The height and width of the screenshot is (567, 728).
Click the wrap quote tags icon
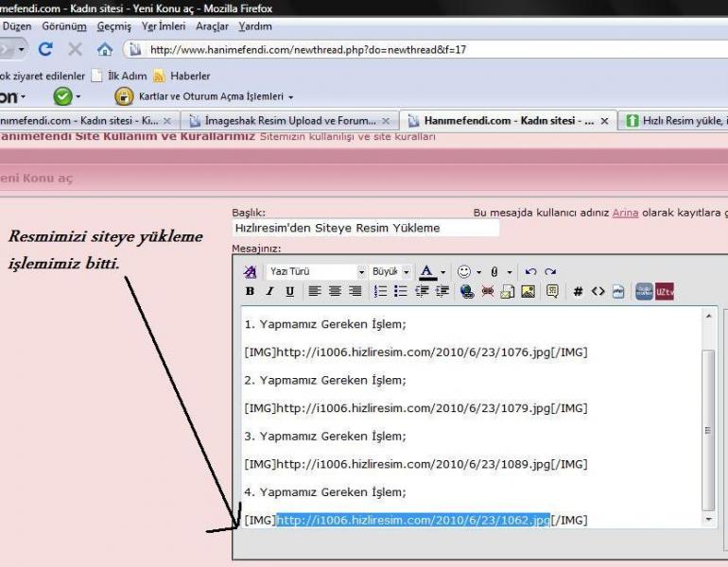[x=552, y=292]
